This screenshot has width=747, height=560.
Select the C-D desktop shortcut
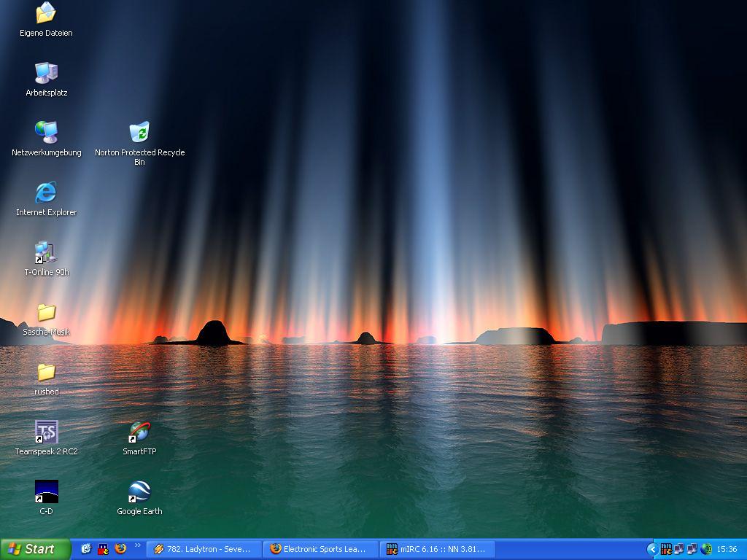click(46, 491)
